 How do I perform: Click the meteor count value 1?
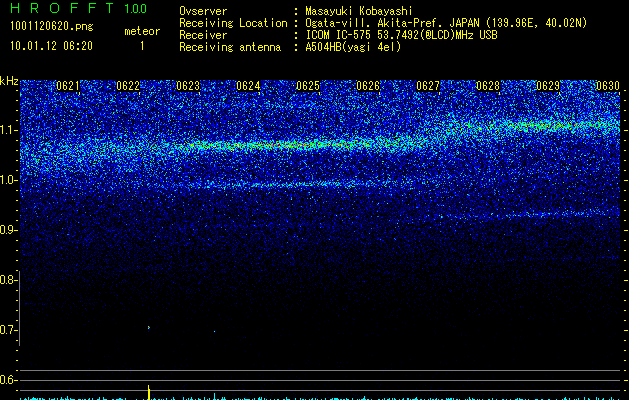click(x=142, y=46)
